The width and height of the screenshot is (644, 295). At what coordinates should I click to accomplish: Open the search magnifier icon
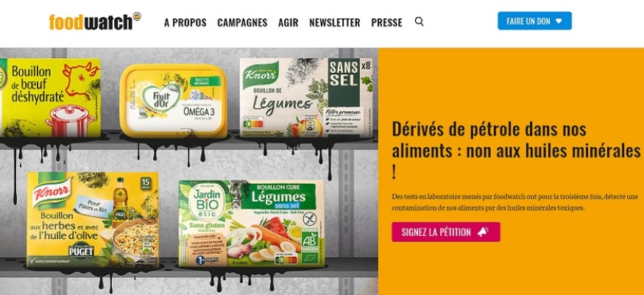[419, 21]
